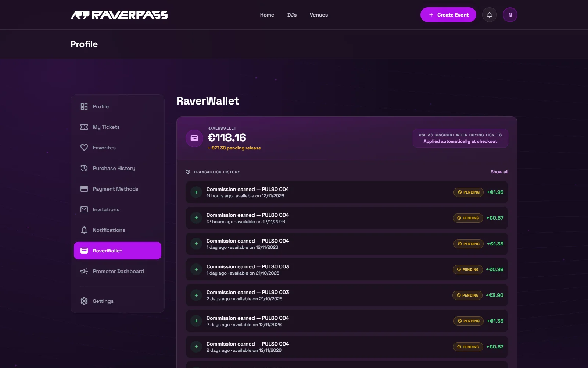Click the Profile page title

click(84, 44)
